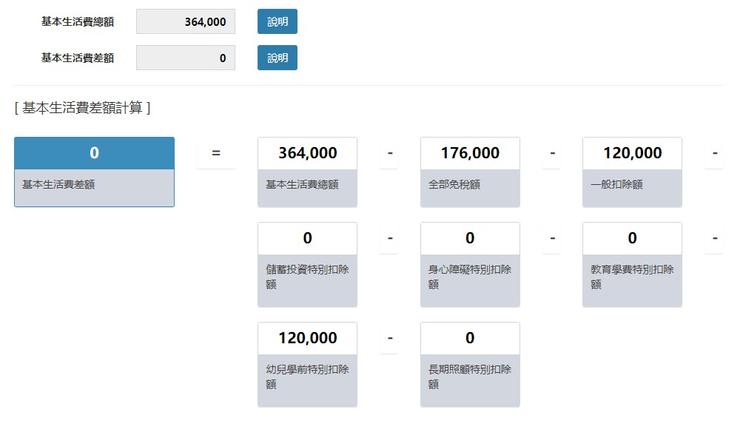Click the [基本生活費差額計算] section heading

click(82, 107)
